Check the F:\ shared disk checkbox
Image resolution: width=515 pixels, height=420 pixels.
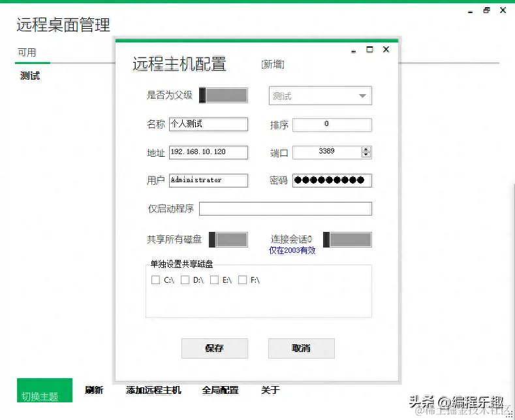pos(242,280)
